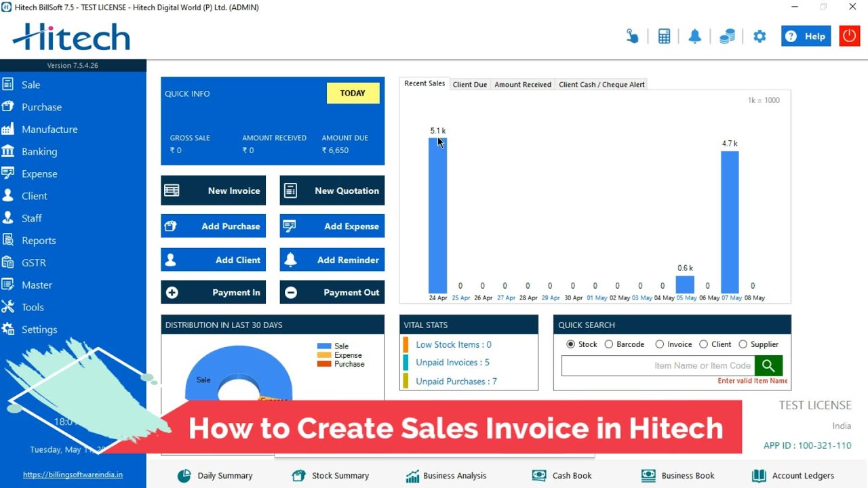
Task: Click the coins stack icon in the header
Action: coord(727,37)
